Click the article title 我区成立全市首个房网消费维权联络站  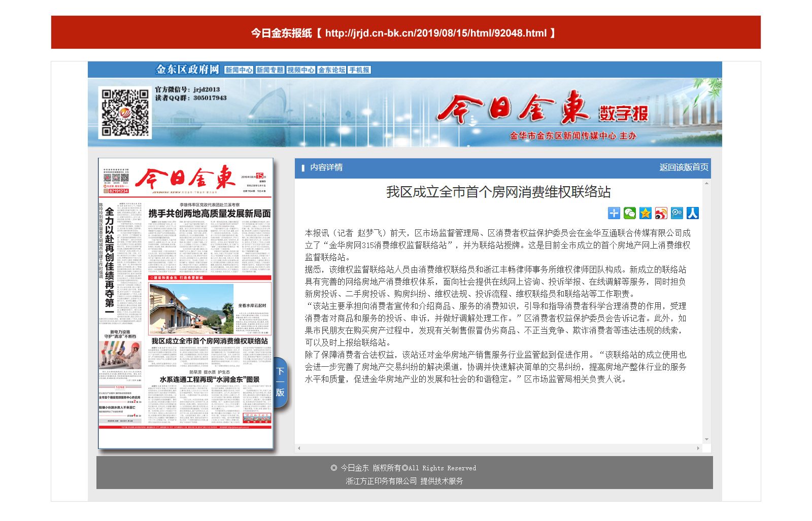point(498,192)
